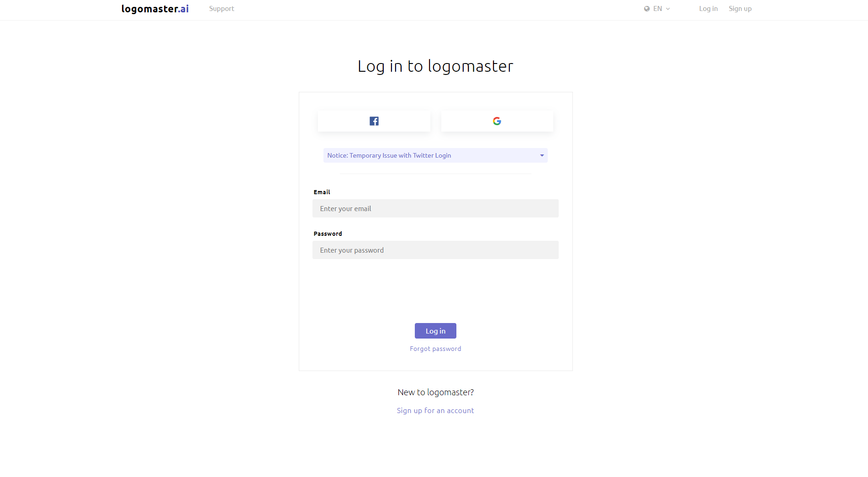Image resolution: width=868 pixels, height=477 pixels.
Task: Select Log in in the top navigation
Action: [708, 8]
